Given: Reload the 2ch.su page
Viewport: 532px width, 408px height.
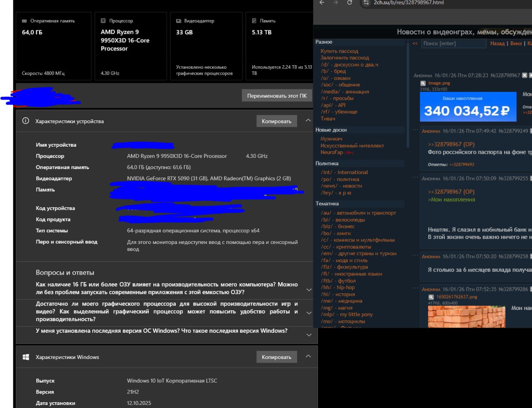Looking at the screenshot, I should (x=350, y=2).
